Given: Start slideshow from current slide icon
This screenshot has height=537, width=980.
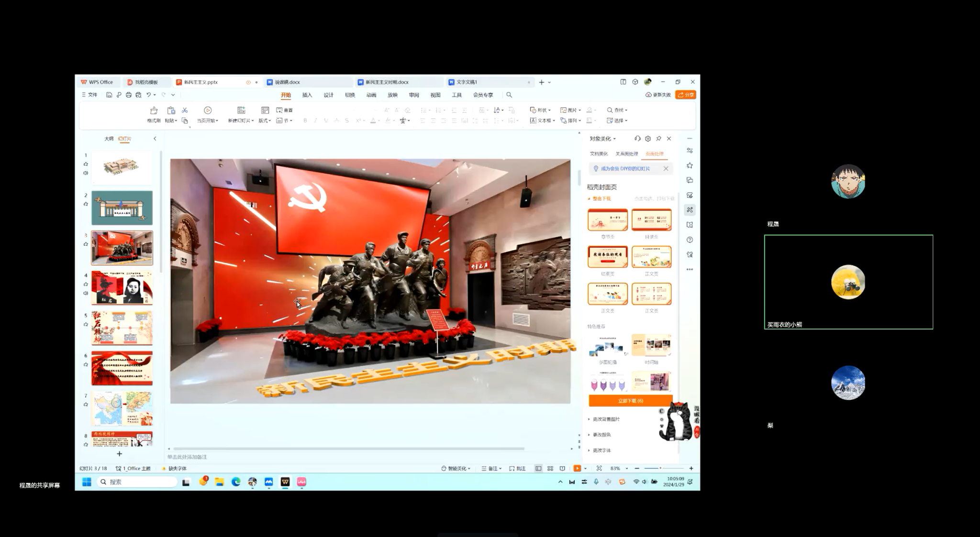Looking at the screenshot, I should pos(208,110).
